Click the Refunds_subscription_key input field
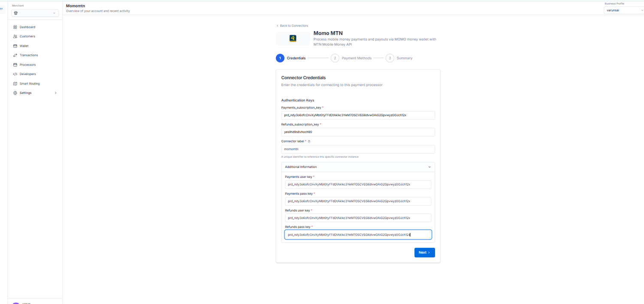The image size is (644, 304). click(358, 132)
